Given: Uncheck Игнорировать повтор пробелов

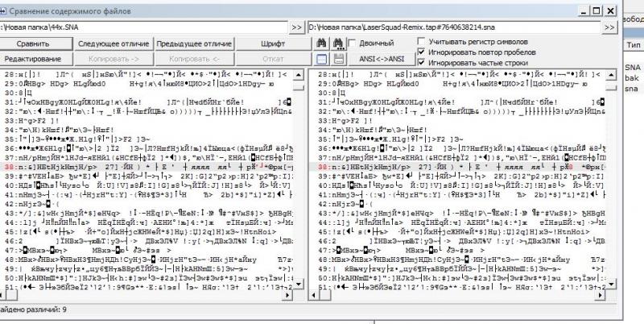Looking at the screenshot, I should pyautogui.click(x=421, y=52).
